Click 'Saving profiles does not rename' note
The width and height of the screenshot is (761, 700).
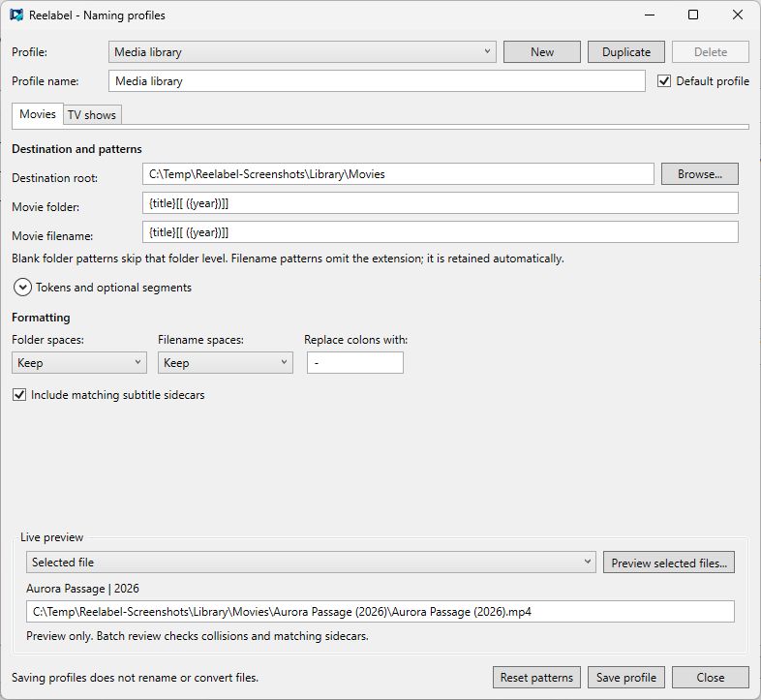pos(135,677)
